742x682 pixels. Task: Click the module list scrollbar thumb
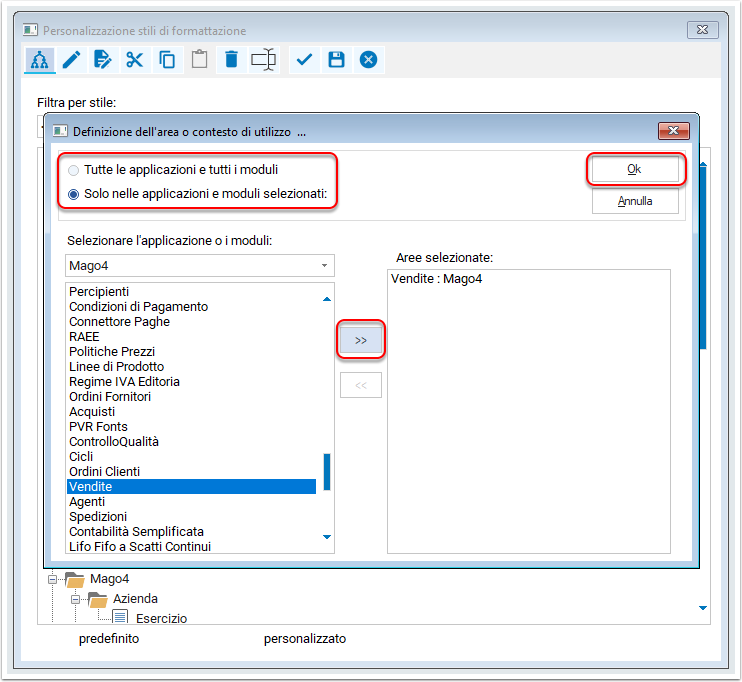[x=327, y=472]
